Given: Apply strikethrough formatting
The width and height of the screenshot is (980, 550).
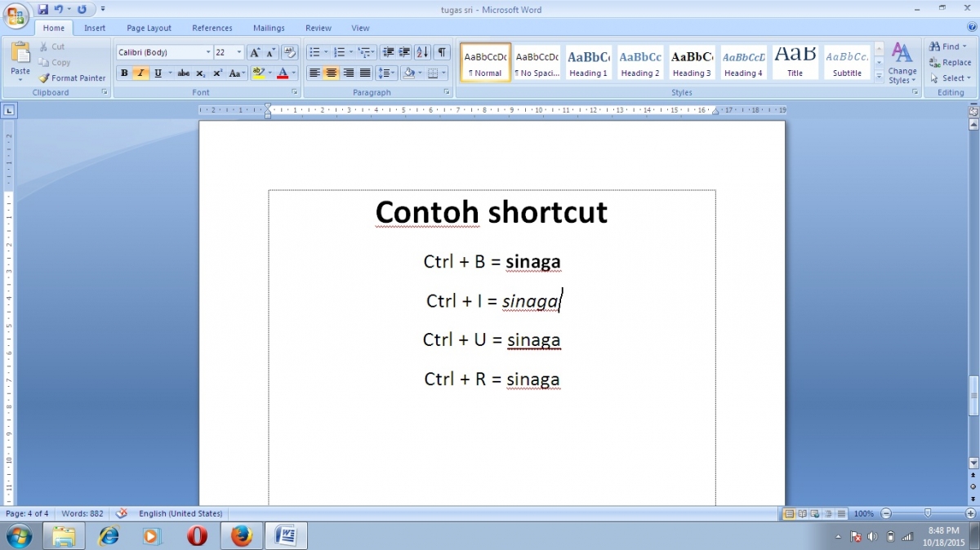Looking at the screenshot, I should click(183, 73).
